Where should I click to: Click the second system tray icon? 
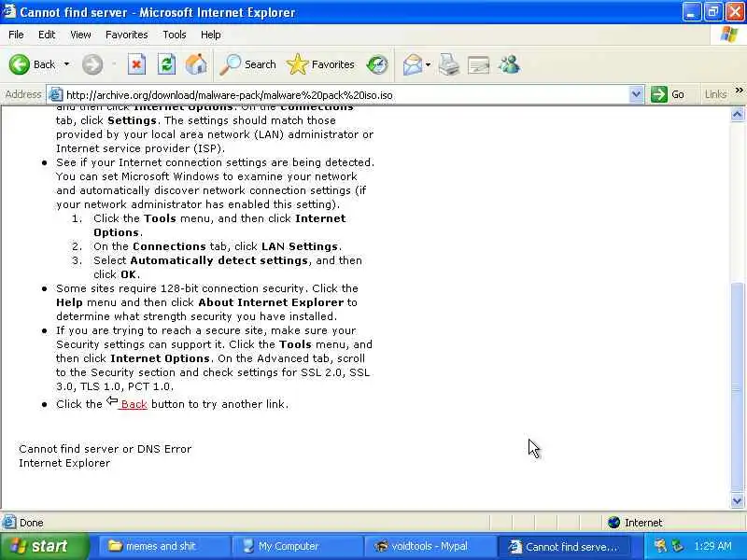678,546
